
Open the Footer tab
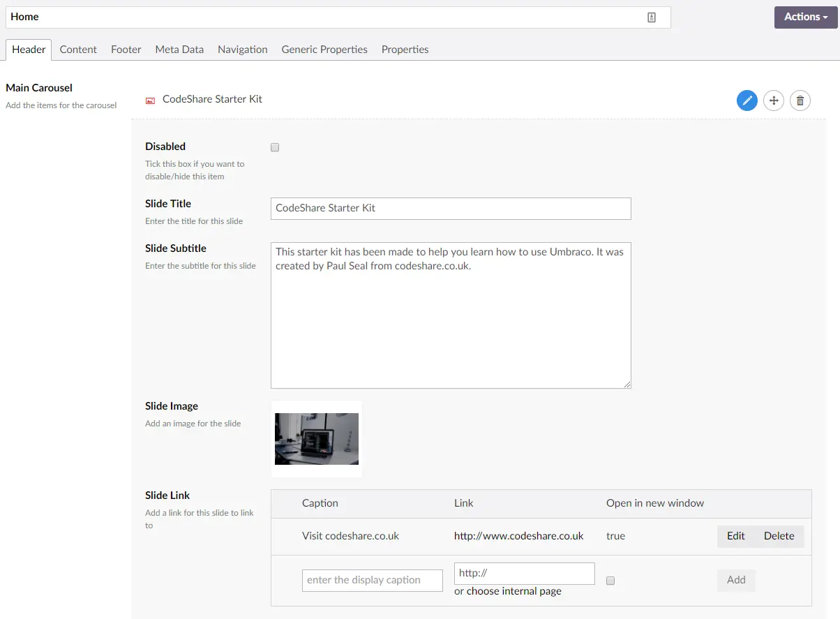tap(126, 50)
